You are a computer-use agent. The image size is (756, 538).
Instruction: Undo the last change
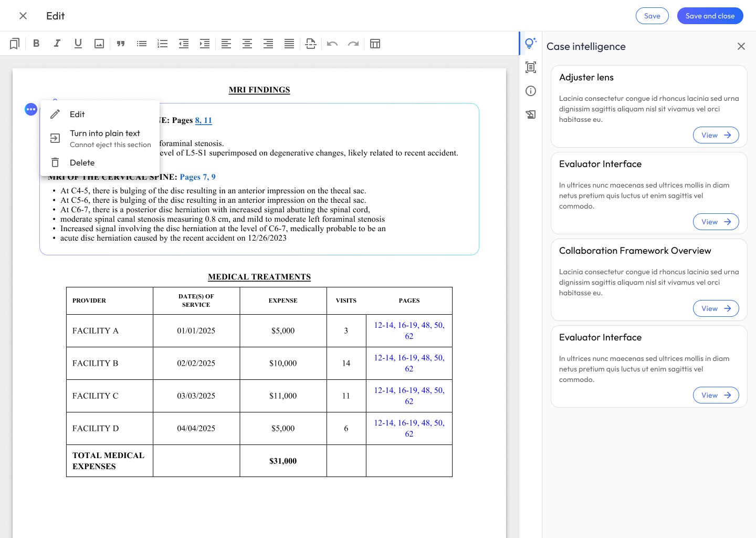(332, 44)
